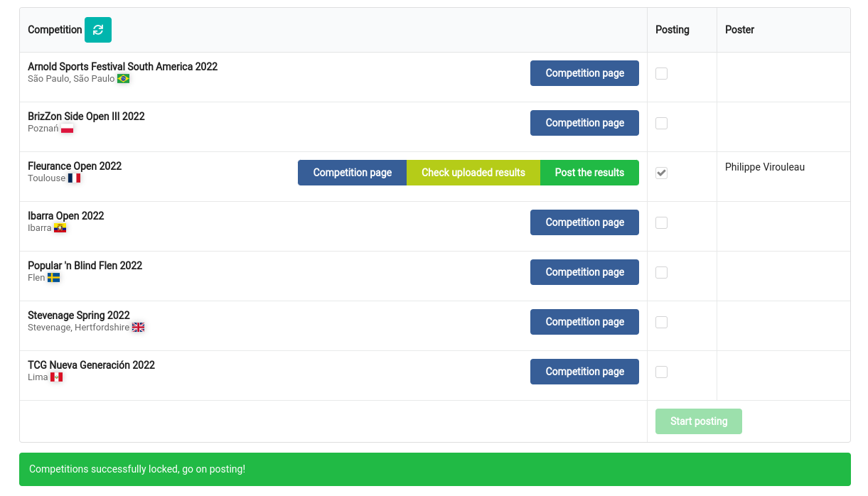The width and height of the screenshot is (868, 496).
Task: Click Post the results button
Action: [589, 173]
